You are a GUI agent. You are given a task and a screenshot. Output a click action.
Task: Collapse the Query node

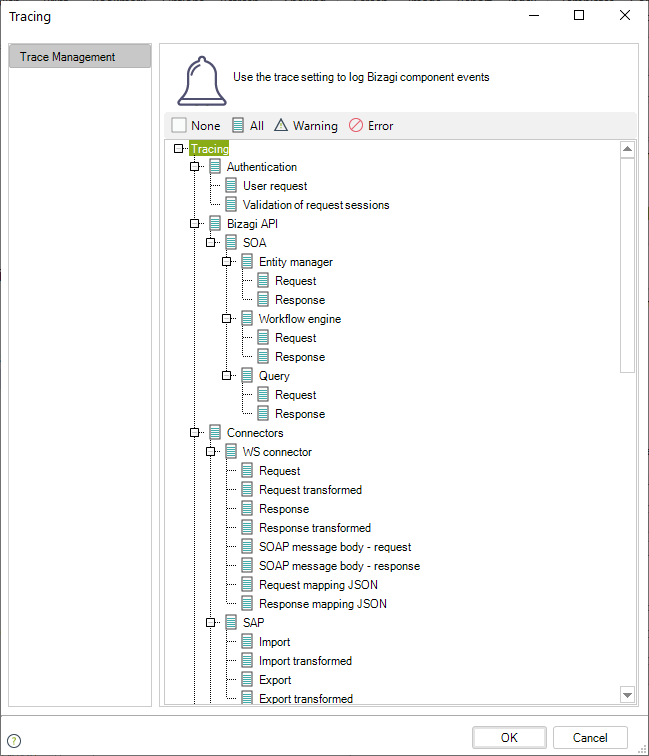point(226,376)
